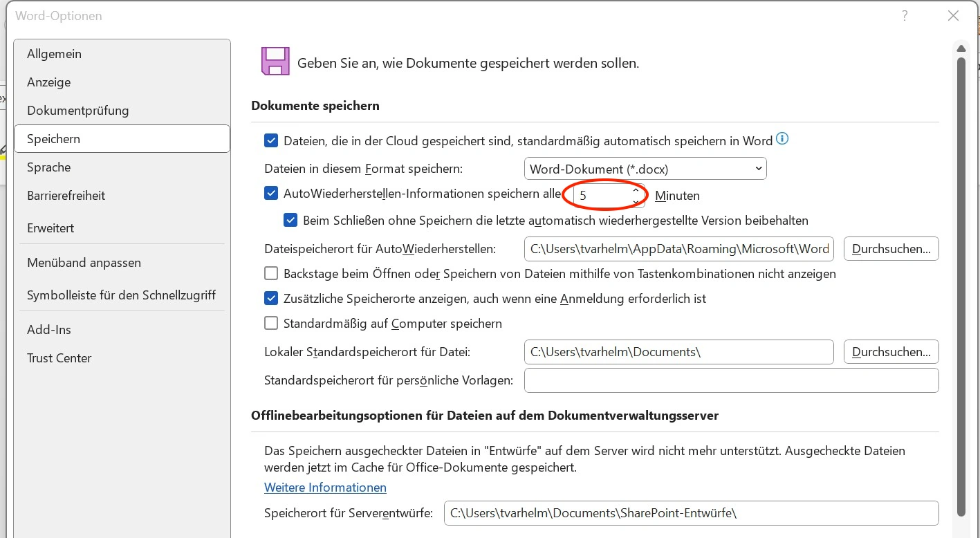Click the info icon next to cloud autosave
Screen dimensions: 980x538
coord(782,139)
